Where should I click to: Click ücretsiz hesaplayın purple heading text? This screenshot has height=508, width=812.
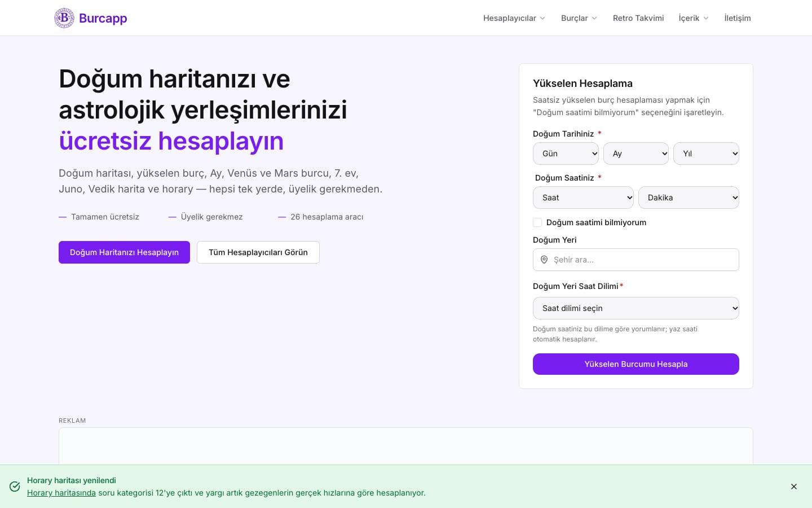pyautogui.click(x=171, y=141)
